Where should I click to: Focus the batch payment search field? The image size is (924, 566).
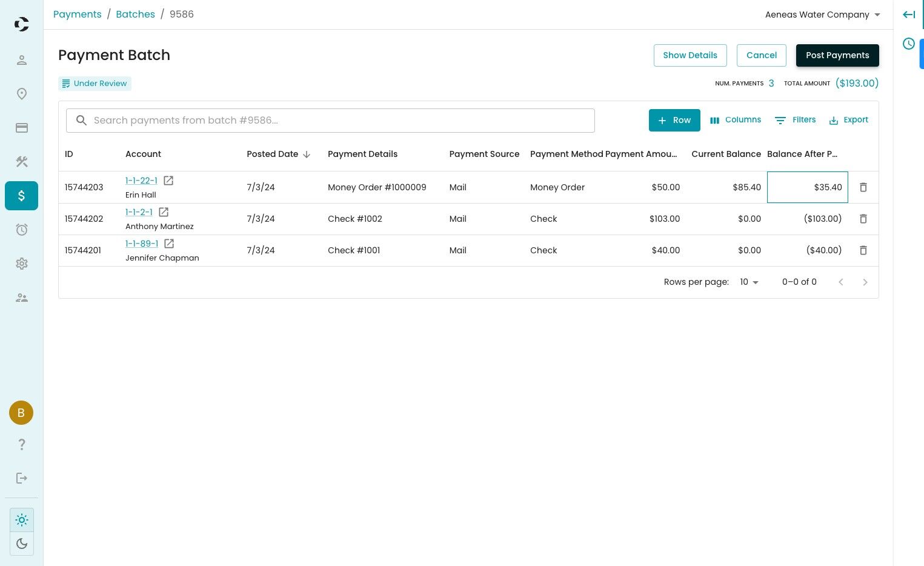[330, 121]
